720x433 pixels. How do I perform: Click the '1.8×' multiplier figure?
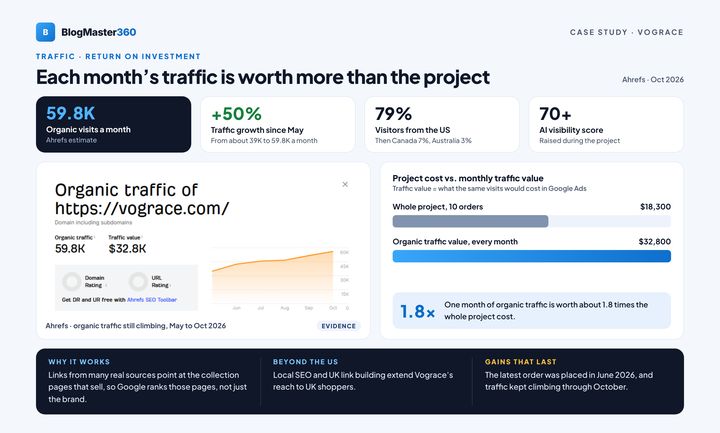tap(417, 311)
